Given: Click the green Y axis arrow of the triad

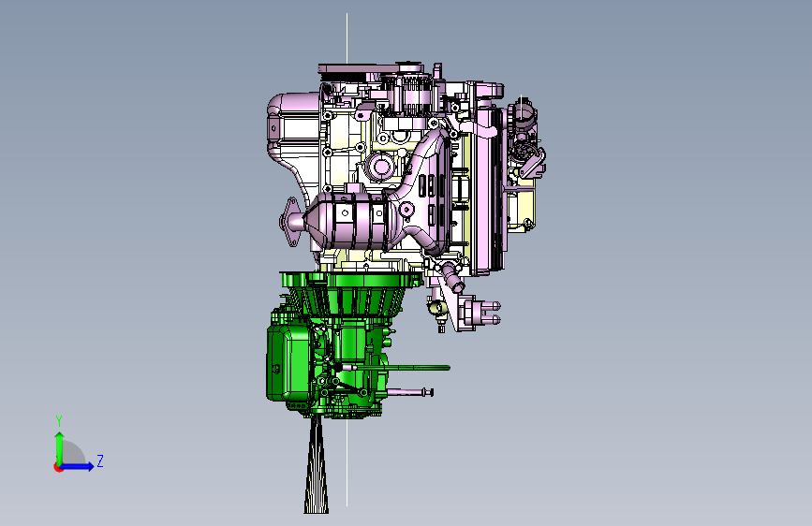Looking at the screenshot, I should coord(60,446).
